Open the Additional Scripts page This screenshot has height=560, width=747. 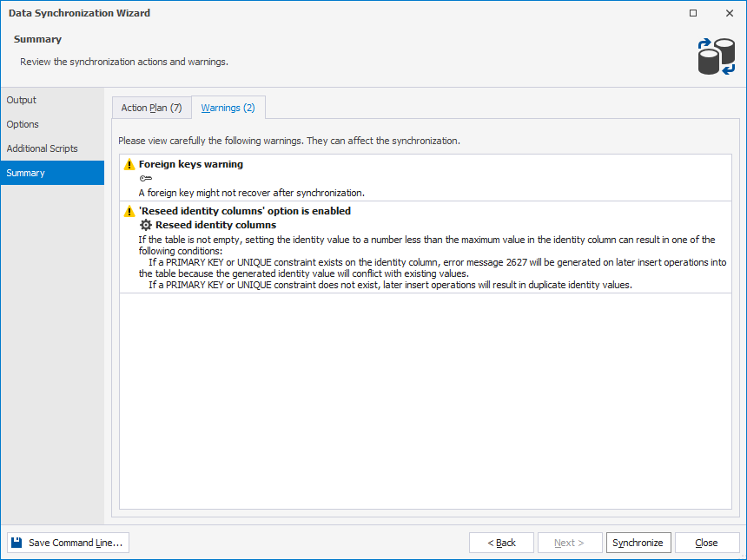[42, 148]
